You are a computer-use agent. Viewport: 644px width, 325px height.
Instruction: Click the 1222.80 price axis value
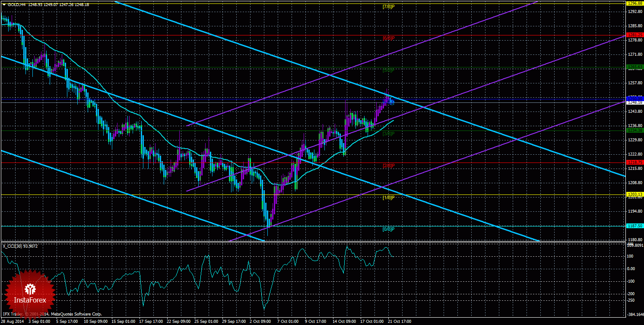click(635, 154)
